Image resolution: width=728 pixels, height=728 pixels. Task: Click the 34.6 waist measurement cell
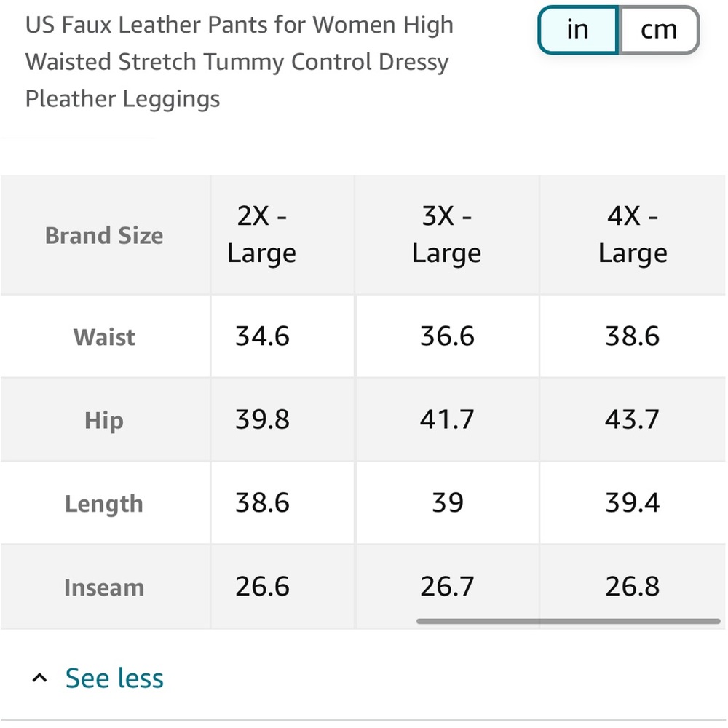(x=261, y=336)
